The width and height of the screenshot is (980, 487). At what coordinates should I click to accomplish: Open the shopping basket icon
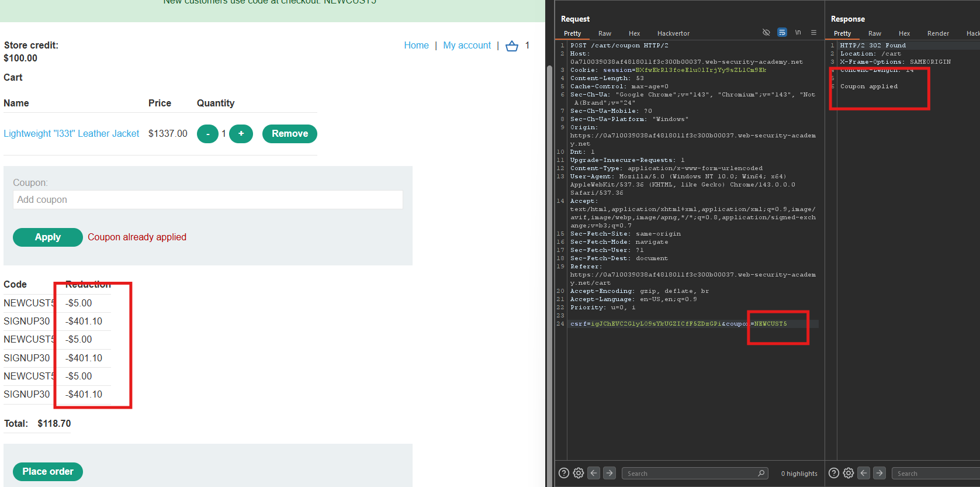(x=512, y=46)
